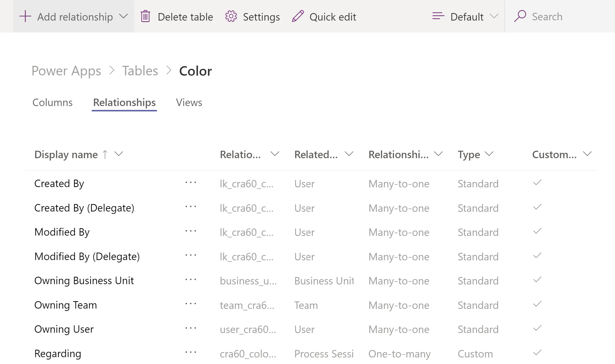This screenshot has width=615, height=364.
Task: Expand the Type column filter dropdown
Action: pos(489,155)
